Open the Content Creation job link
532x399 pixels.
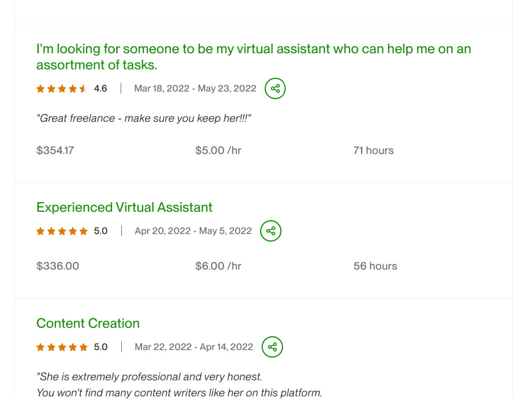88,323
